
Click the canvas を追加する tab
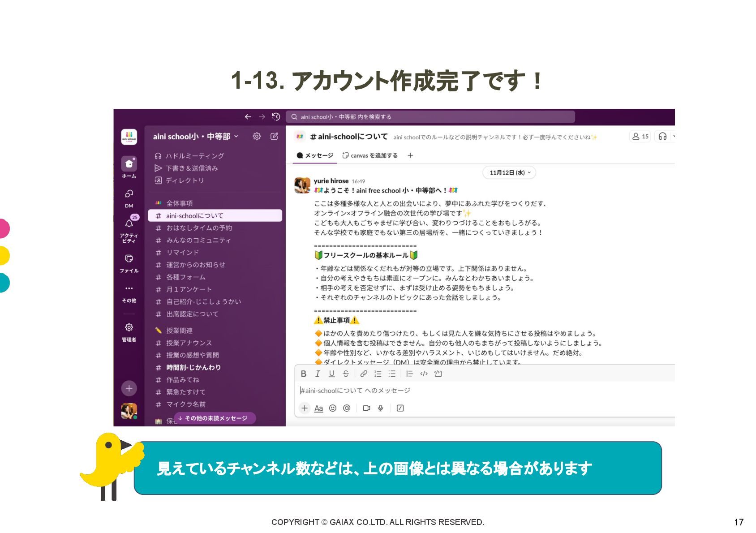[370, 155]
